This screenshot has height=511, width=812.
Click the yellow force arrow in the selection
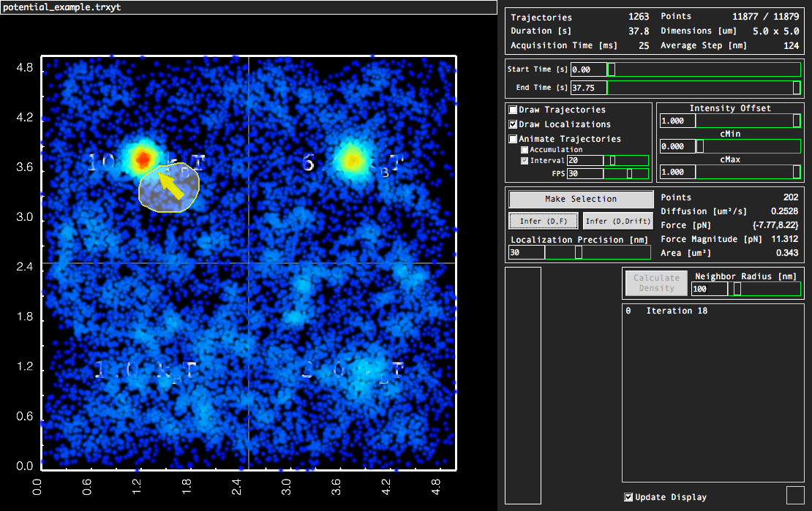point(170,186)
